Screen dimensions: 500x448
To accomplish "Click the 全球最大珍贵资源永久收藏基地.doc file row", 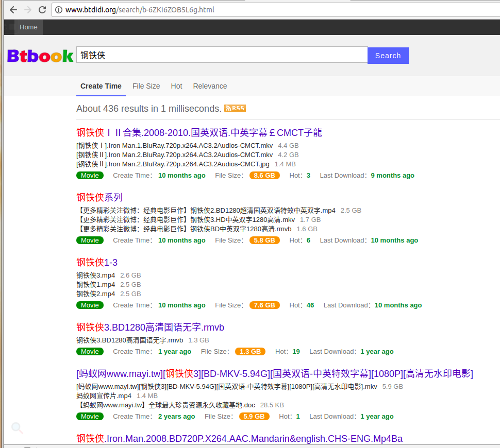I will point(180,405).
